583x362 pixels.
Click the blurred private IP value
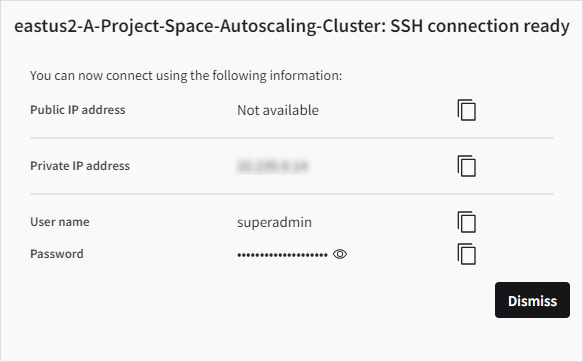click(273, 166)
